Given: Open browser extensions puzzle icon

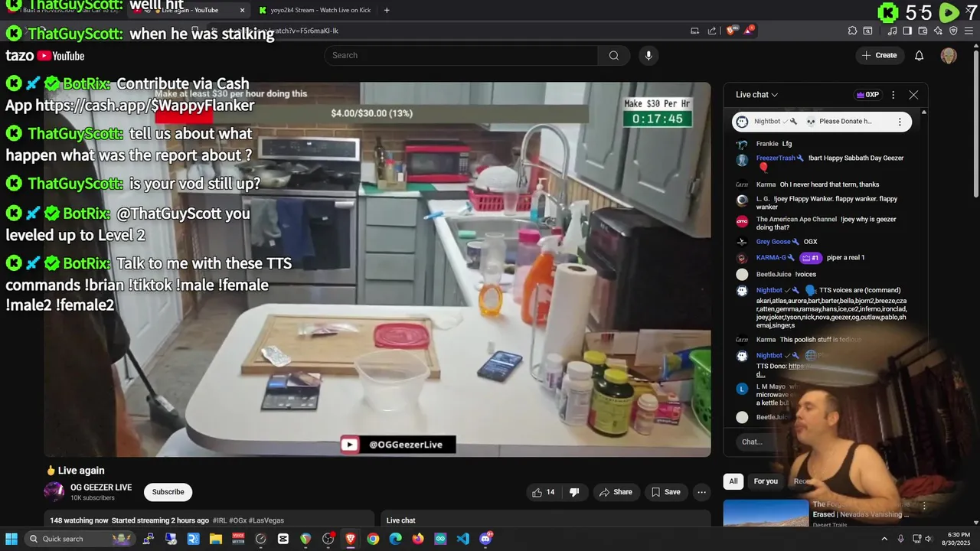Looking at the screenshot, I should tap(852, 31).
